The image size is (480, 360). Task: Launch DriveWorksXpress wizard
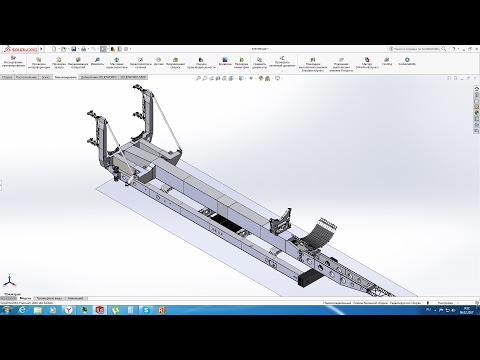pos(367,63)
